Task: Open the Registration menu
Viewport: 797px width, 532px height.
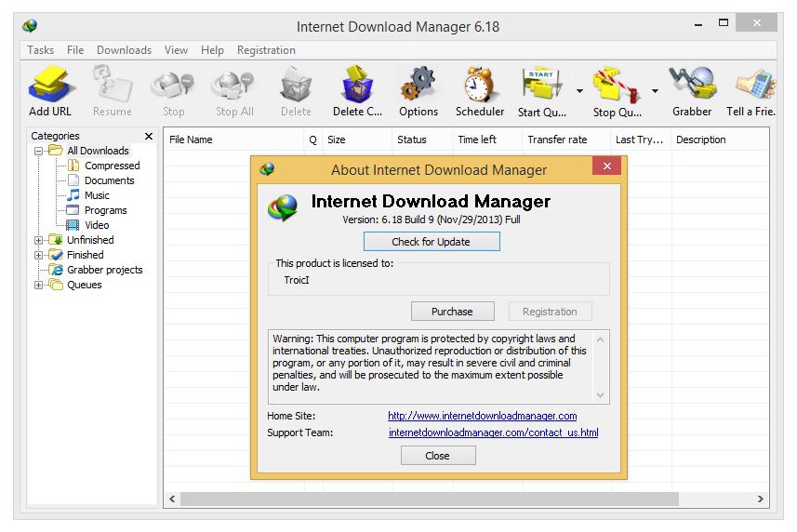Action: click(x=266, y=50)
